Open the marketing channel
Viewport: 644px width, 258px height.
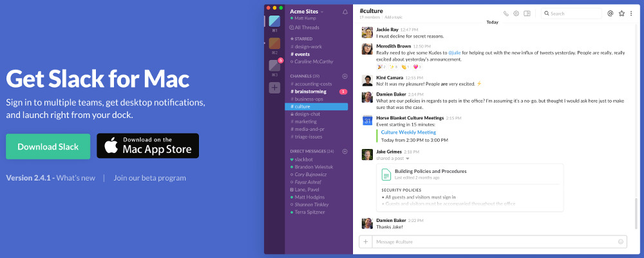click(303, 122)
